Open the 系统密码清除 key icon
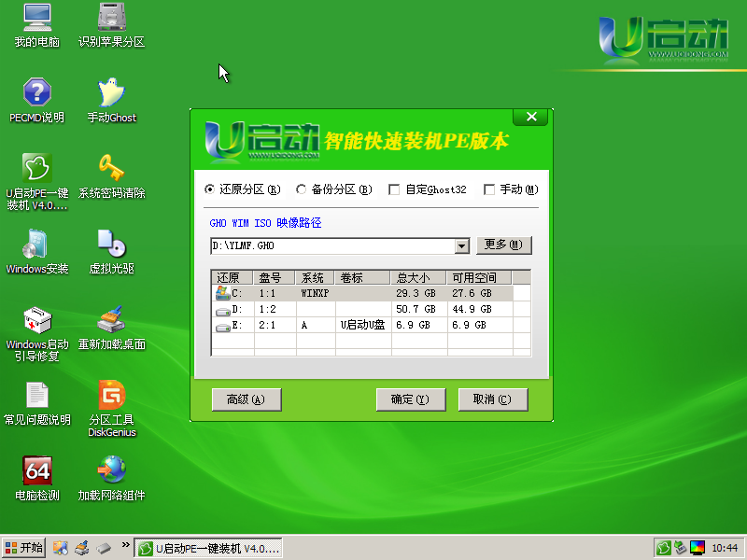Viewport: 747px width, 560px height. point(111,175)
